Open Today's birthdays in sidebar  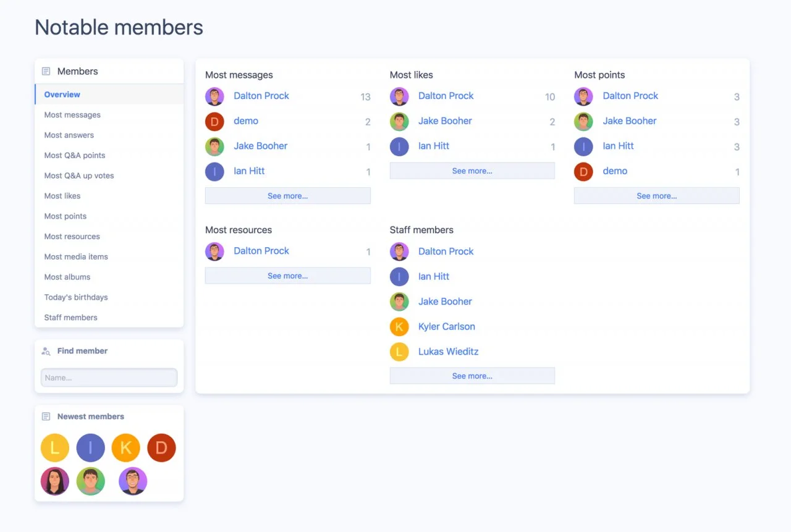click(x=76, y=297)
